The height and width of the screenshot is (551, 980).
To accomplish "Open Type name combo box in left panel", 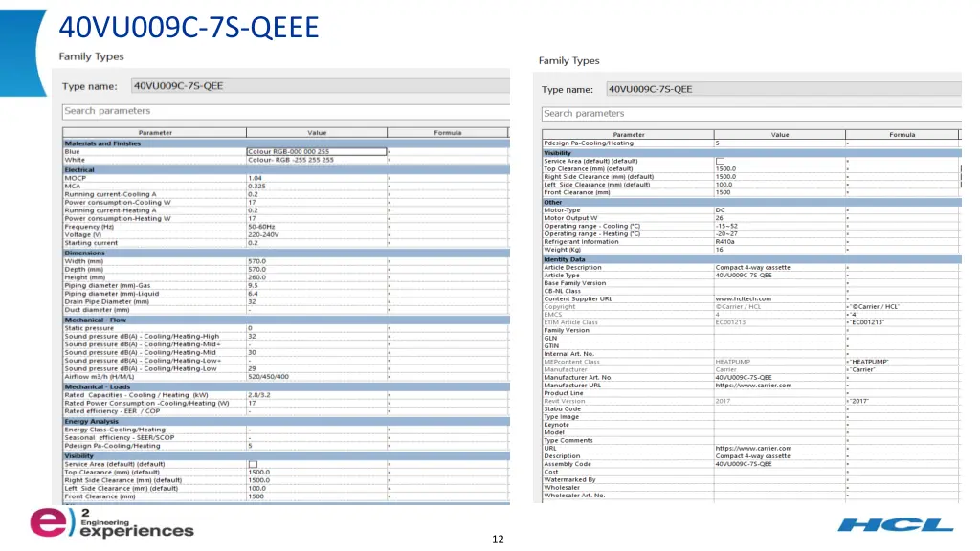I will pyautogui.click(x=320, y=86).
